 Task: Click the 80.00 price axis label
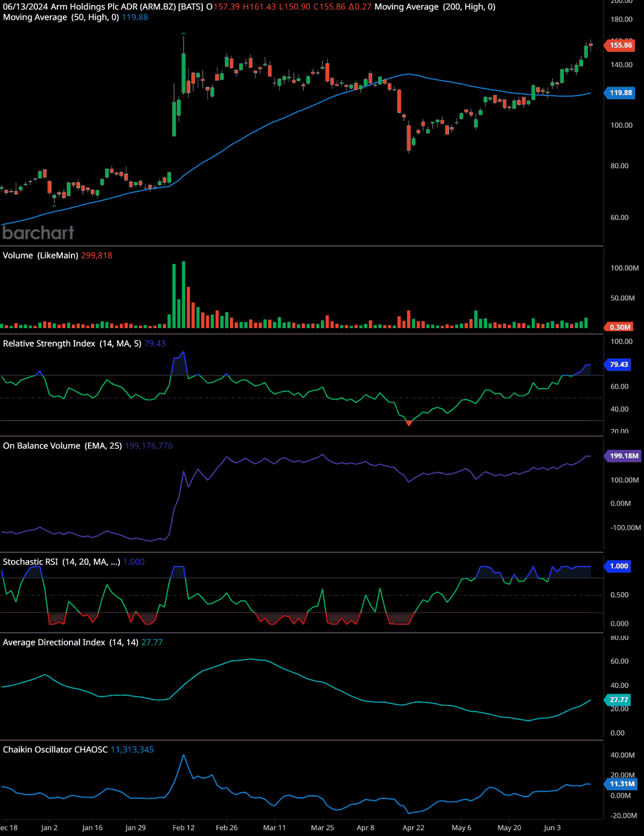click(x=619, y=166)
